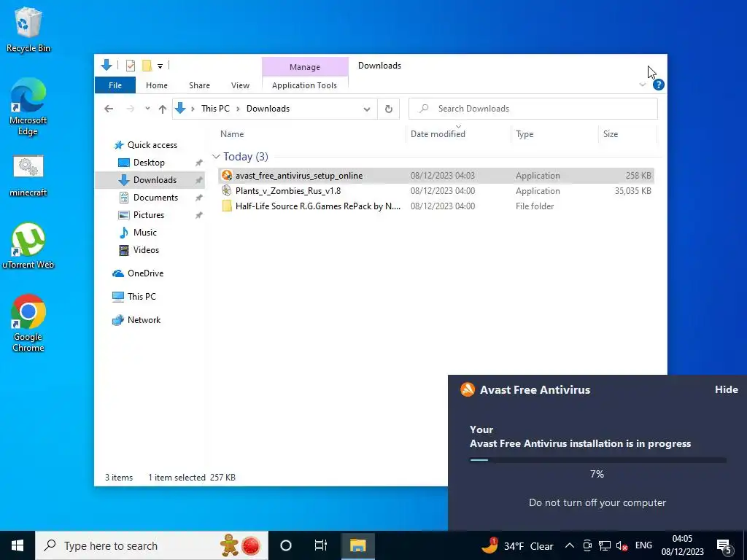Click the muted volume tray icon
The image size is (747, 560).
coord(622,545)
